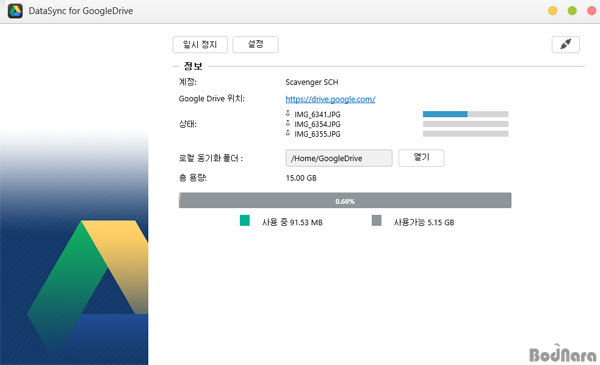
Task: Click the 15.00 GB total capacity value
Action: click(301, 178)
